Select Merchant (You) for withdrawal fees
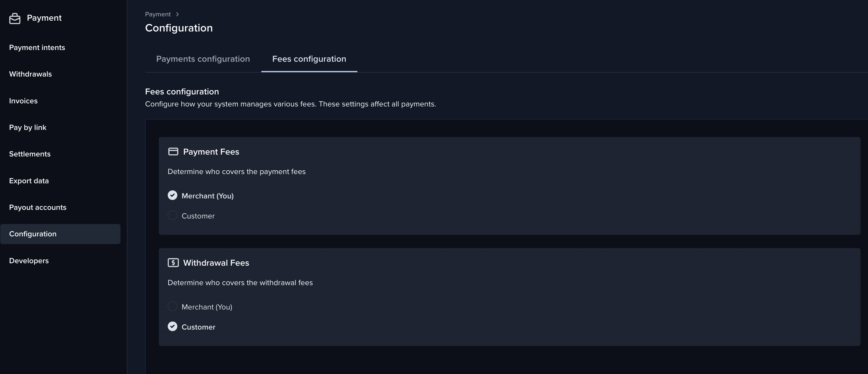The image size is (868, 374). 173,306
